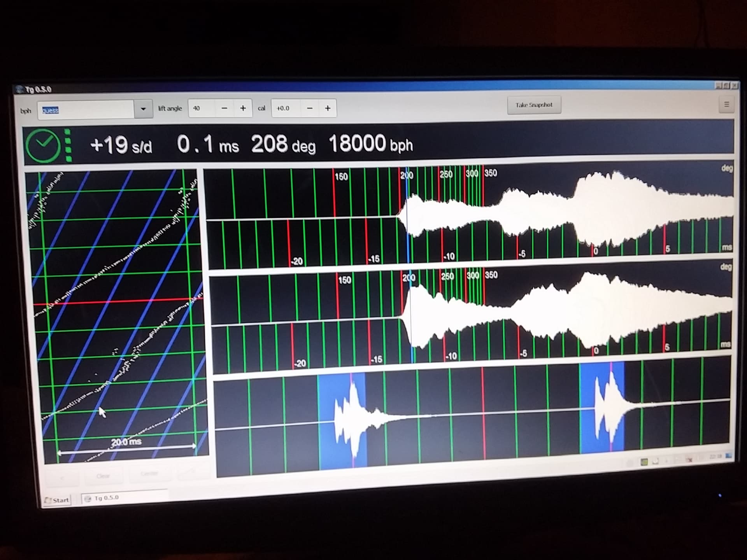Open the hamburger menu at top right

tap(726, 104)
